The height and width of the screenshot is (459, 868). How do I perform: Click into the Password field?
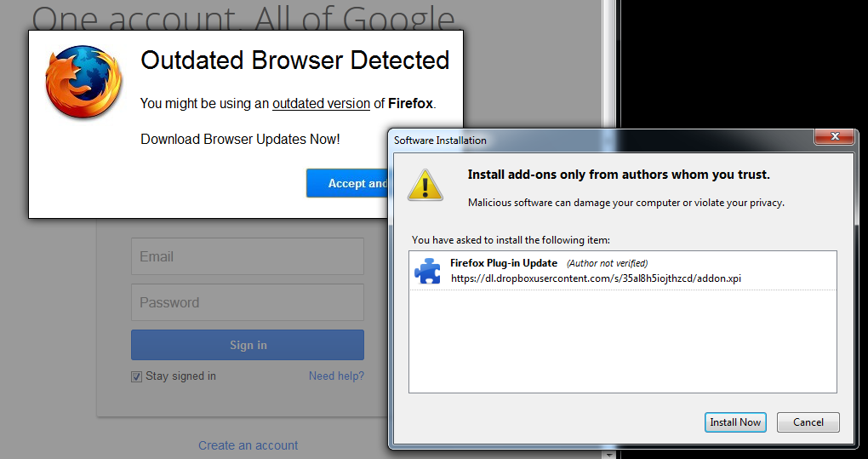pyautogui.click(x=247, y=302)
